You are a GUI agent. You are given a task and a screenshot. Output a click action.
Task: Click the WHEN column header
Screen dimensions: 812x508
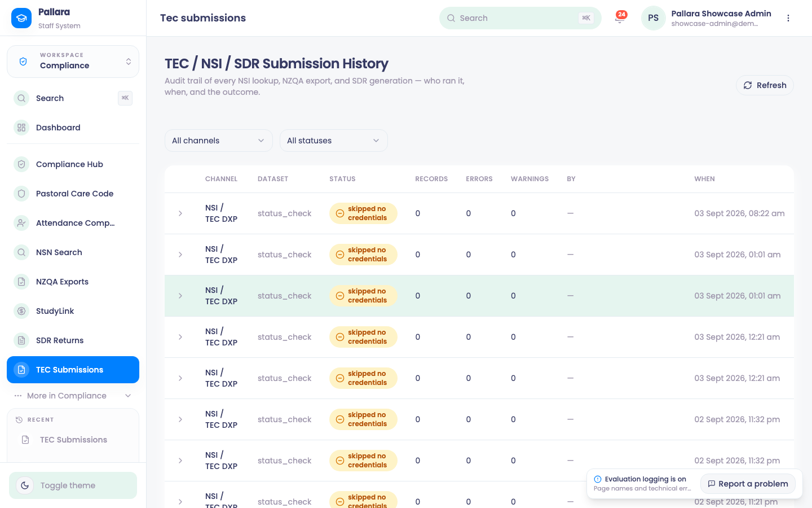coord(704,179)
